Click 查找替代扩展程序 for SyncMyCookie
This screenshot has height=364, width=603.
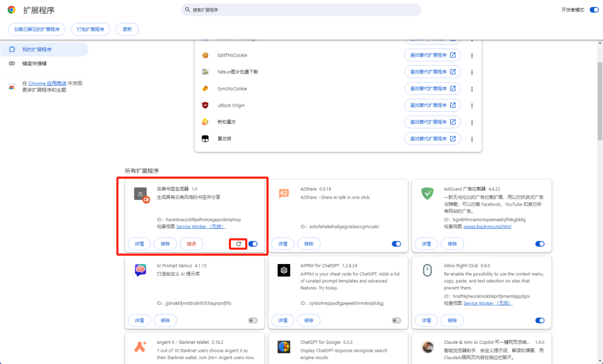[433, 88]
